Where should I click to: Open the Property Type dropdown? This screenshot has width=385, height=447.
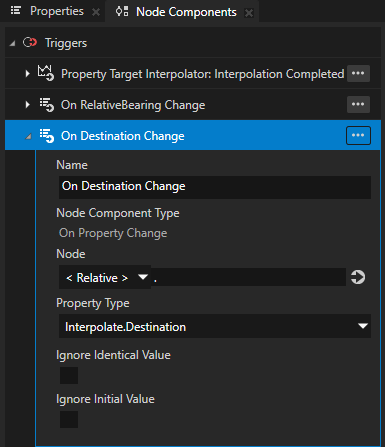coord(215,326)
